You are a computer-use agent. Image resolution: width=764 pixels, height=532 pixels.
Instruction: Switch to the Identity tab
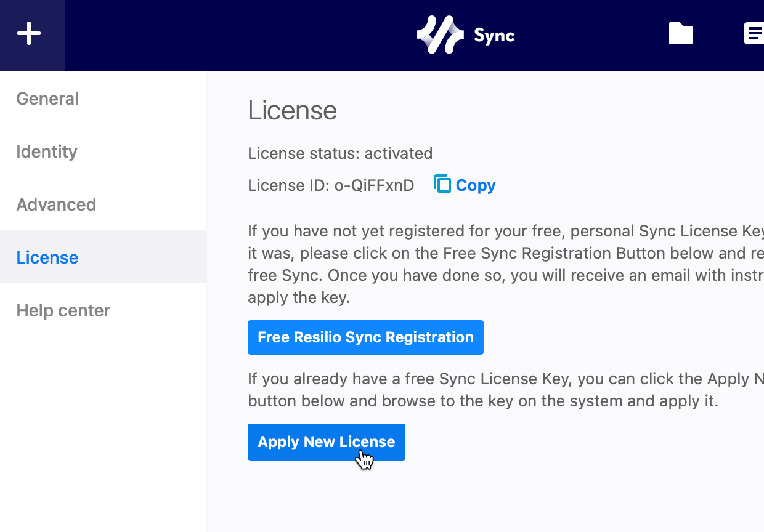tap(47, 151)
